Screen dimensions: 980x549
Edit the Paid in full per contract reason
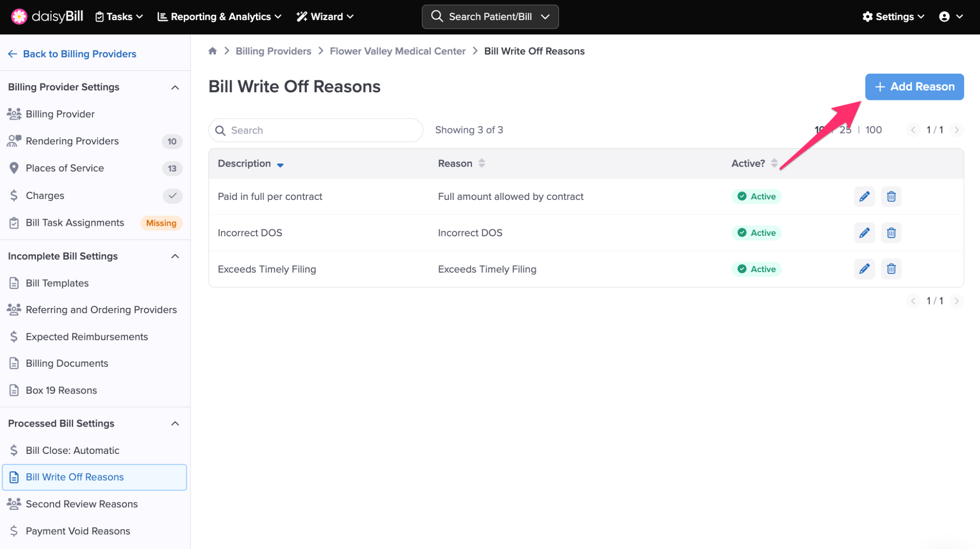pyautogui.click(x=864, y=197)
